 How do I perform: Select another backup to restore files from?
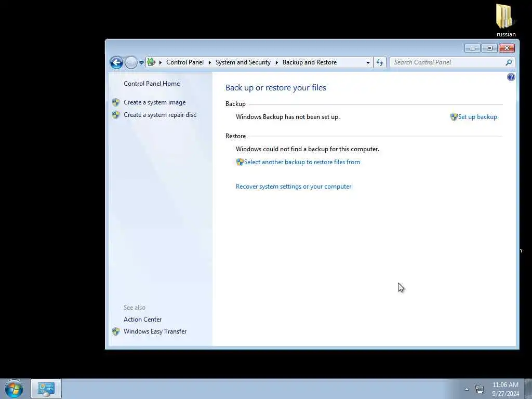[x=302, y=162]
